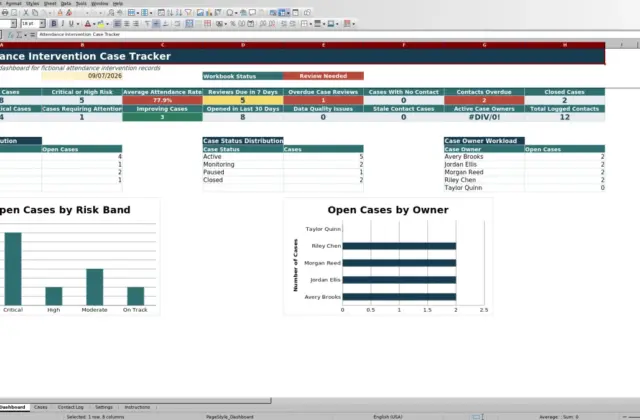Click the Align Bottom icon
Image resolution: width=640 pixels, height=420 pixels.
coord(165,24)
